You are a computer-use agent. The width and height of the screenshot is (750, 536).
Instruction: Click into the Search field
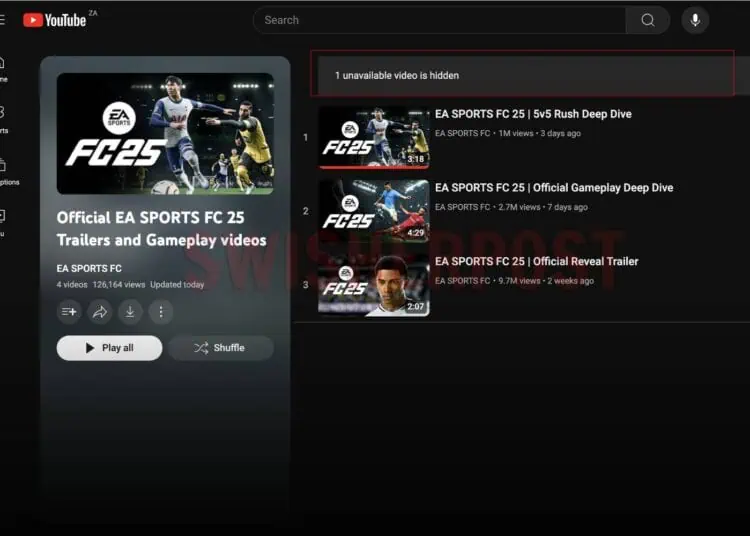click(x=440, y=20)
